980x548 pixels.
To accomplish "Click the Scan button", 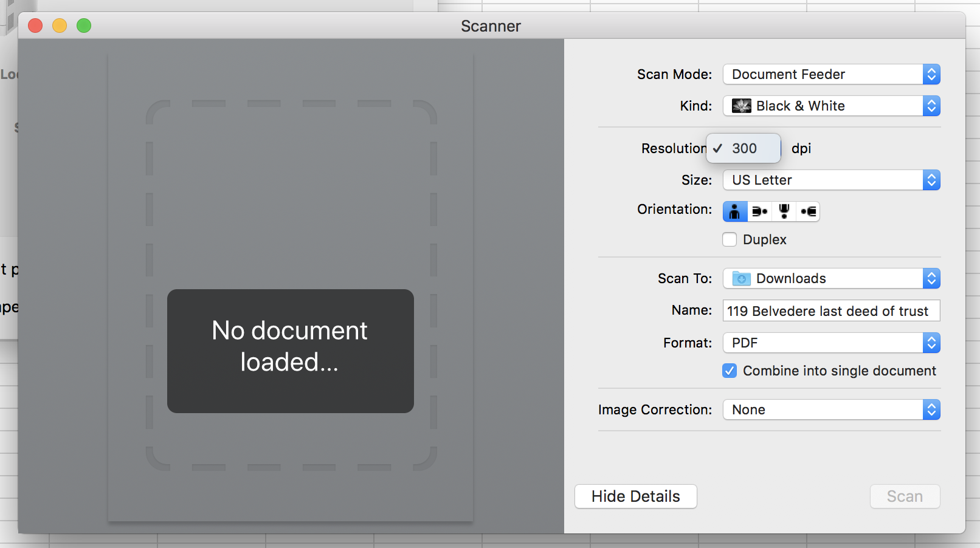I will tap(905, 496).
